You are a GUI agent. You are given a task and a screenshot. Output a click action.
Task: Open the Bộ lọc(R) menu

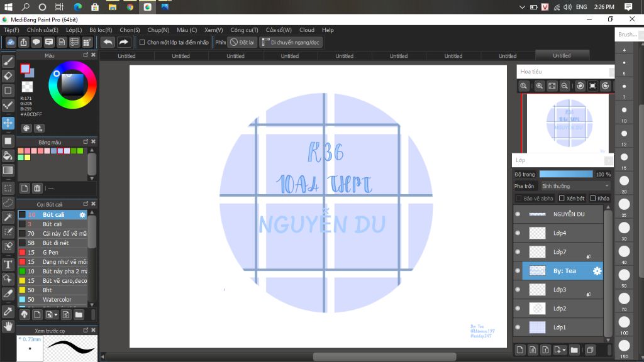pyautogui.click(x=101, y=30)
